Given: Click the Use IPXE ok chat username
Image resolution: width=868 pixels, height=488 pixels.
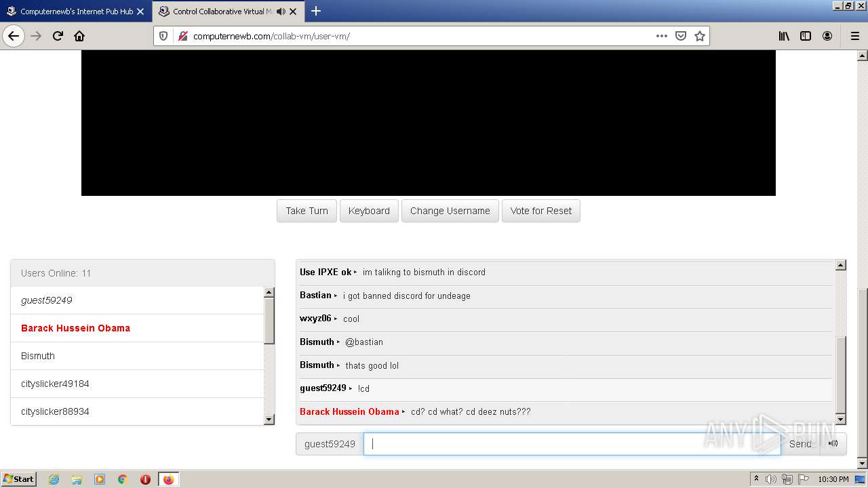Looking at the screenshot, I should pos(325,272).
